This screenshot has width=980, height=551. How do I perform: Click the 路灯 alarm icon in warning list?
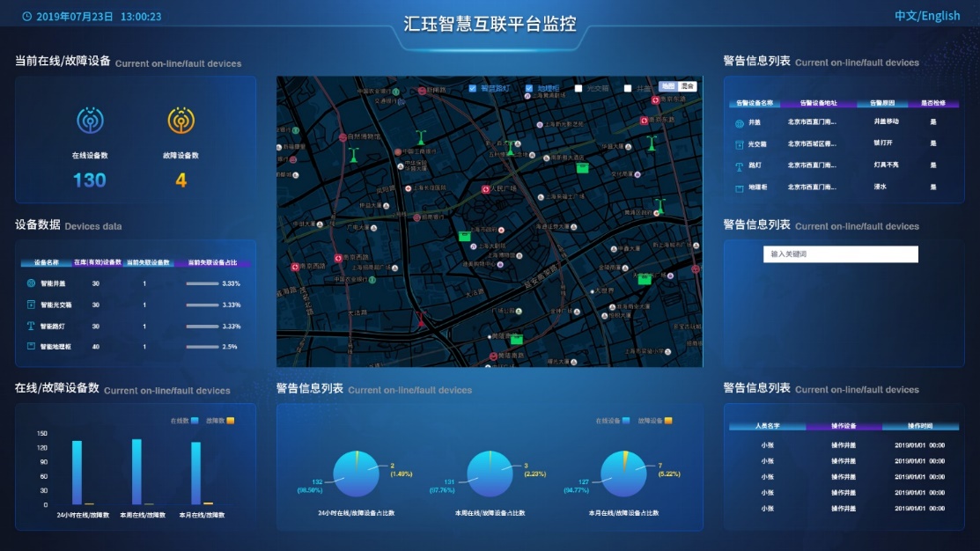(740, 165)
